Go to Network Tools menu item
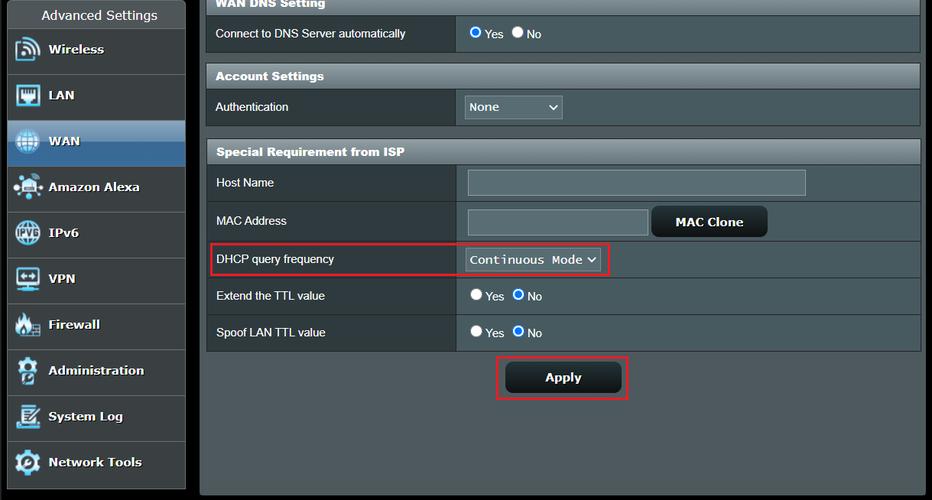This screenshot has width=932, height=500. pos(94,463)
